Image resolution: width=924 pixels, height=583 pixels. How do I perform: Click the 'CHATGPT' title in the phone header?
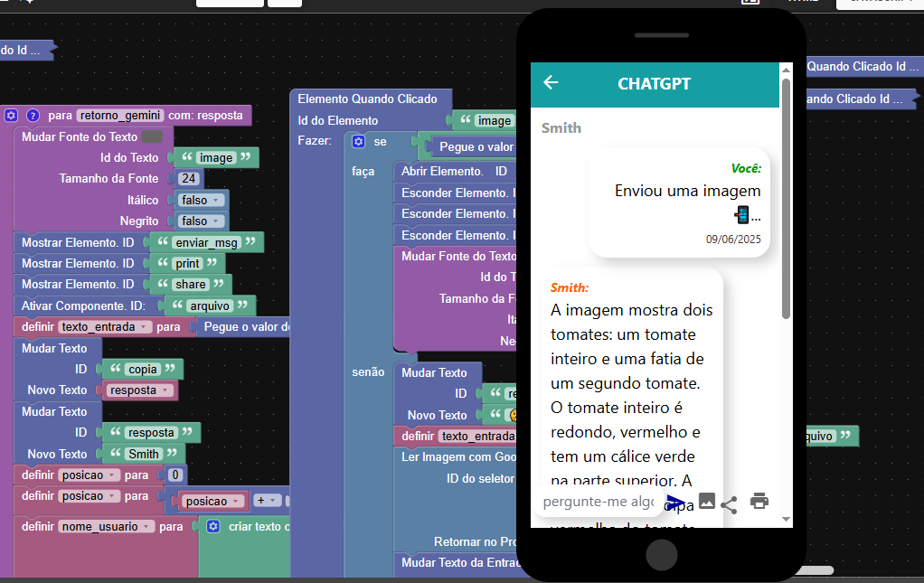(654, 84)
